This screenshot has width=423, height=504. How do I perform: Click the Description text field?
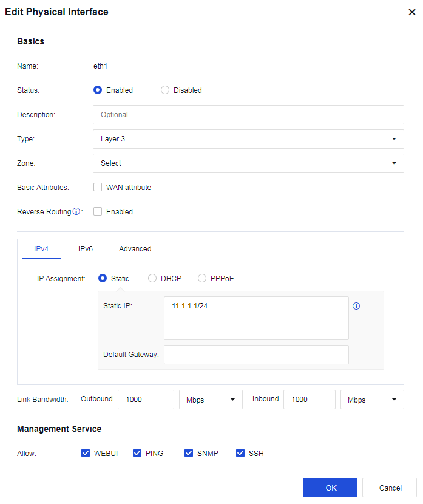(248, 115)
